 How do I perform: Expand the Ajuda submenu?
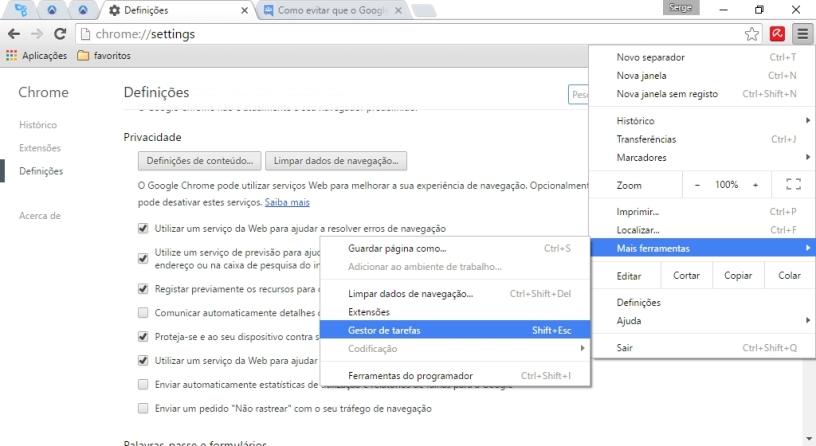coord(702,321)
